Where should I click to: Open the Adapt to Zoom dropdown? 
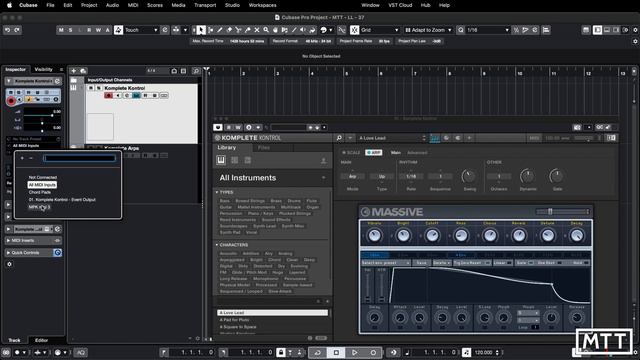pyautogui.click(x=428, y=30)
